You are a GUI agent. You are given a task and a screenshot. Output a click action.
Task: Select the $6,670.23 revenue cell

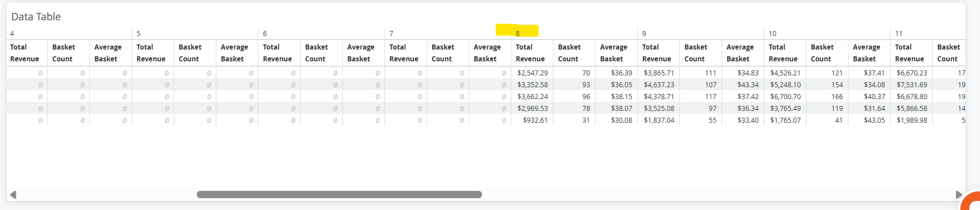[x=911, y=73]
